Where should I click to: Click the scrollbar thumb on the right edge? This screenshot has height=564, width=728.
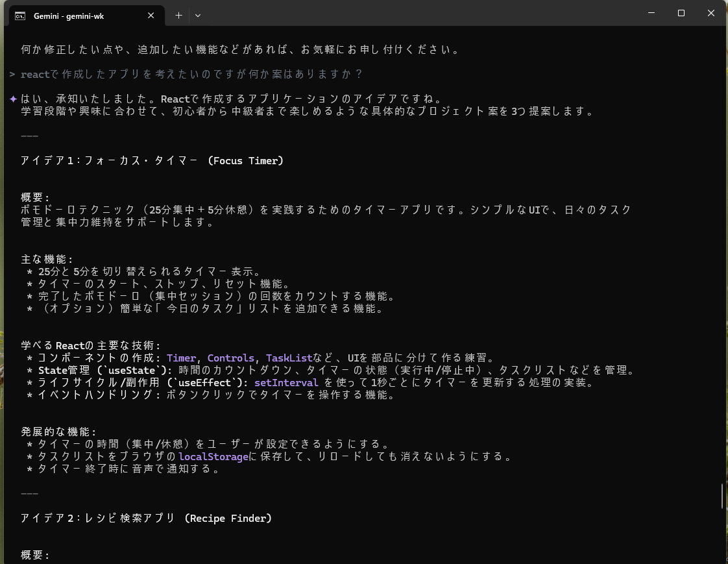(x=722, y=497)
